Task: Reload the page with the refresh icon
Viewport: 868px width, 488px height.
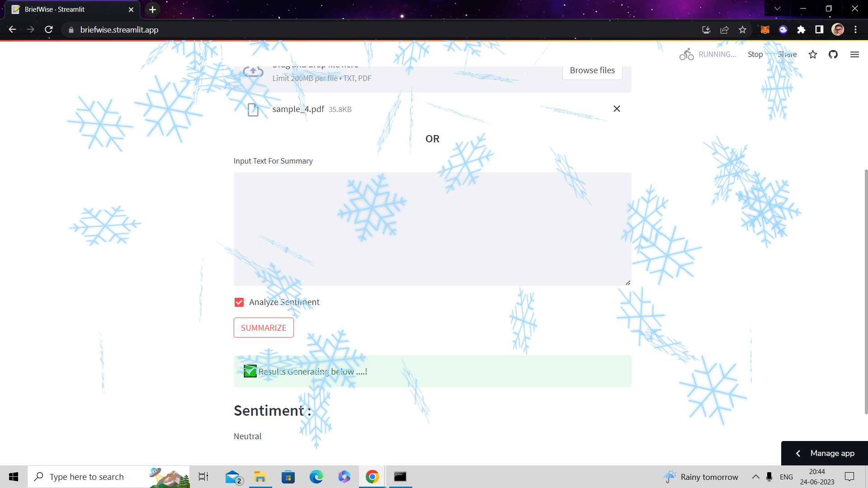Action: 49,30
